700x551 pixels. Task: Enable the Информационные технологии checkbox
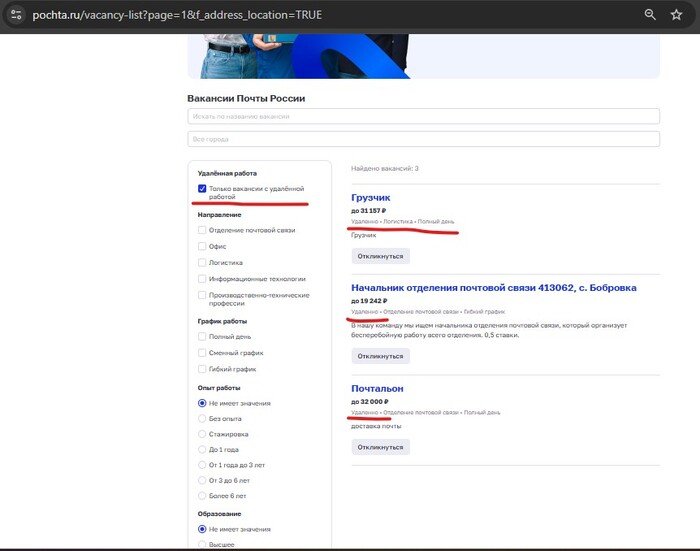(202, 279)
